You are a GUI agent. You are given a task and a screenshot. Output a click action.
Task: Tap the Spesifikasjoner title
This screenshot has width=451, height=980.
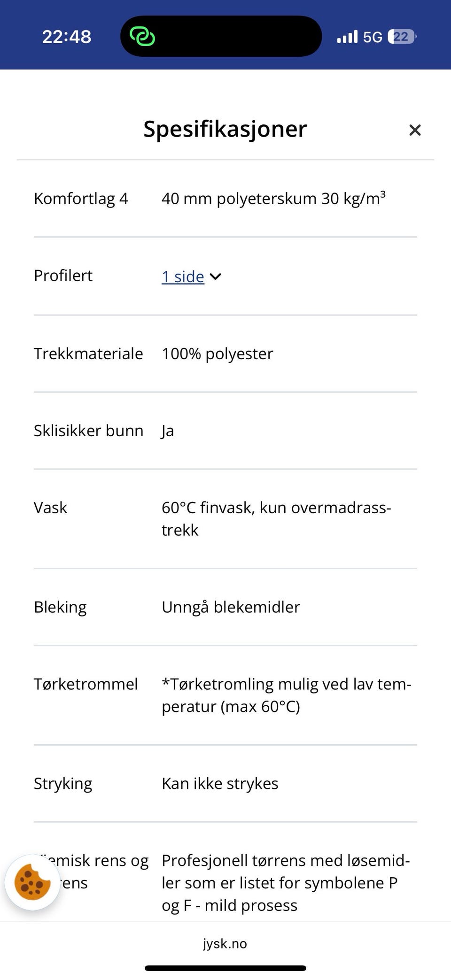(225, 129)
